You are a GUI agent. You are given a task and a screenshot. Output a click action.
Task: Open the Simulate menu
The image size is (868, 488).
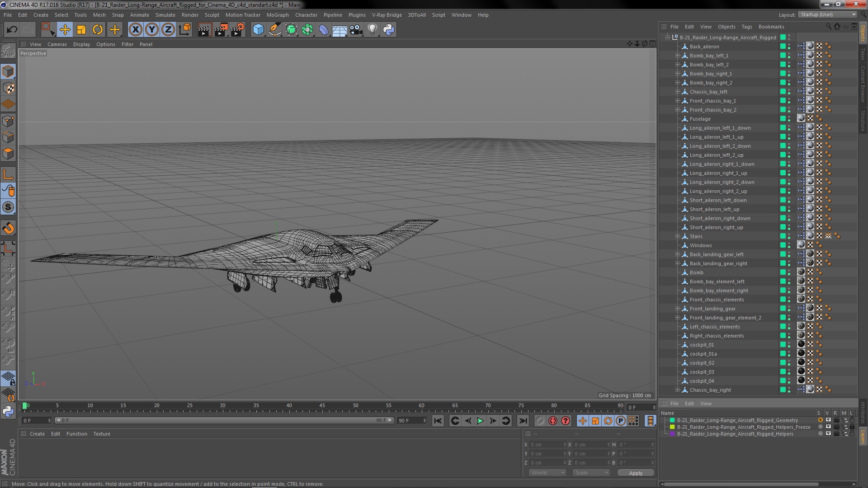click(x=165, y=15)
